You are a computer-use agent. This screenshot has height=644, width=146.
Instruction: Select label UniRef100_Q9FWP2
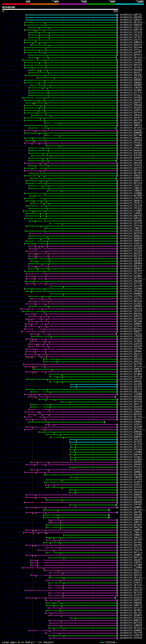[x=131, y=462]
